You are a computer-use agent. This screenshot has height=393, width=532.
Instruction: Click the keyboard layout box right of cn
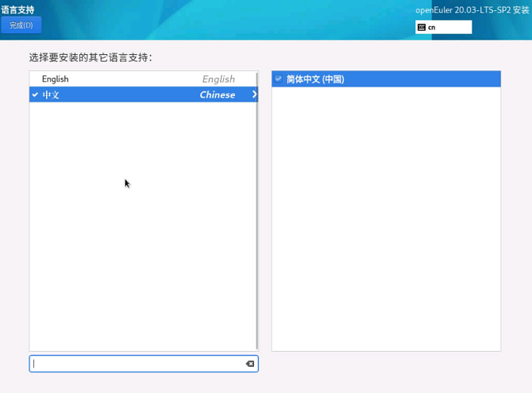[x=457, y=27]
